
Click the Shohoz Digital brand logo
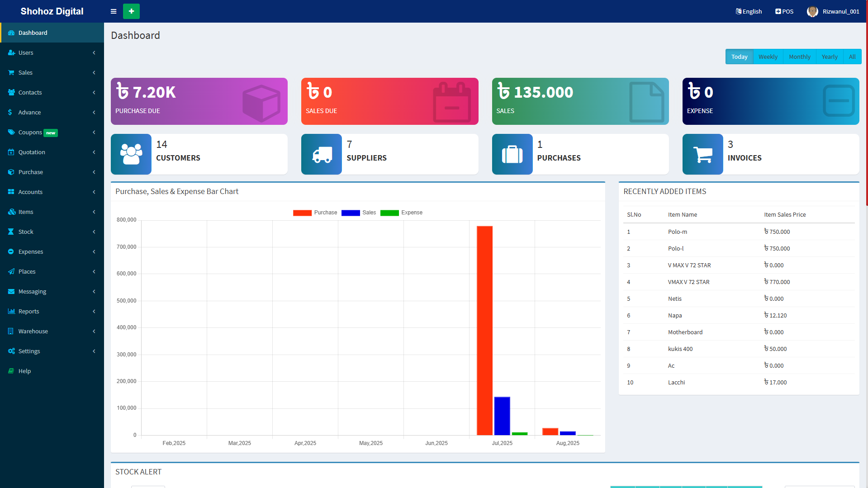coord(52,11)
